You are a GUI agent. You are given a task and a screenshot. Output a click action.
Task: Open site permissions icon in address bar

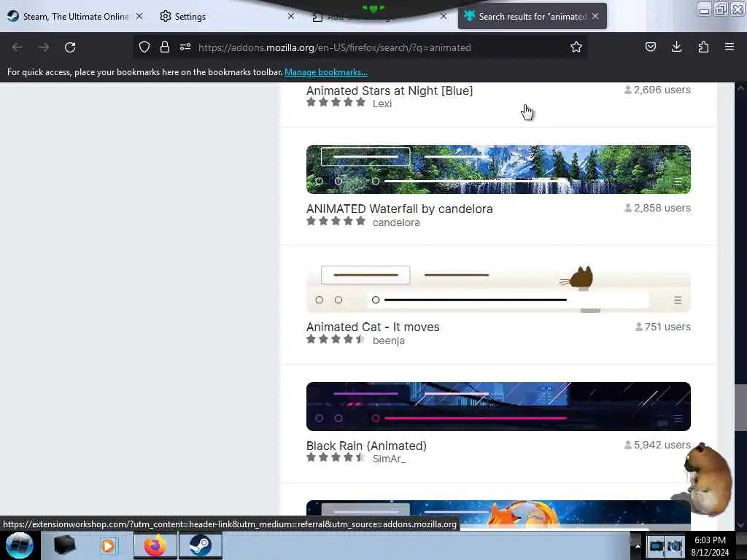(x=185, y=47)
